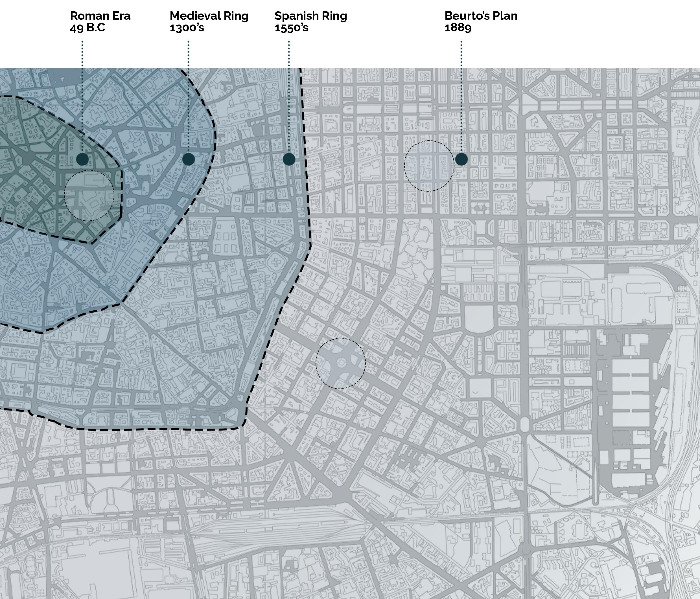Select the Medieval Ring map marker dot
The image size is (700, 599).
189,159
